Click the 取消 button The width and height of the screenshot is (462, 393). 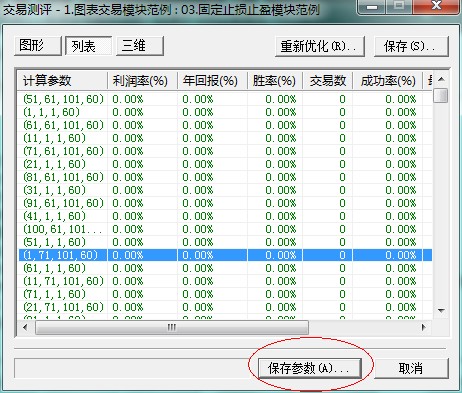(x=411, y=368)
